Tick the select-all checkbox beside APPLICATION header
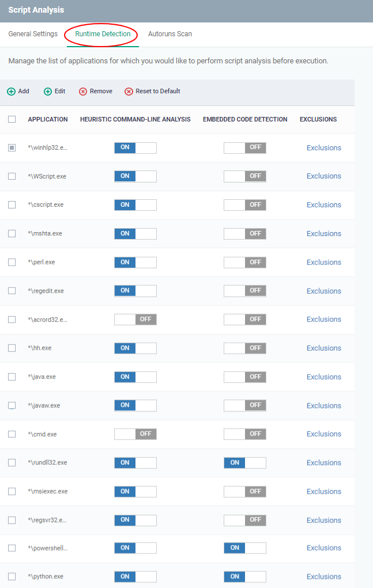 (12, 119)
